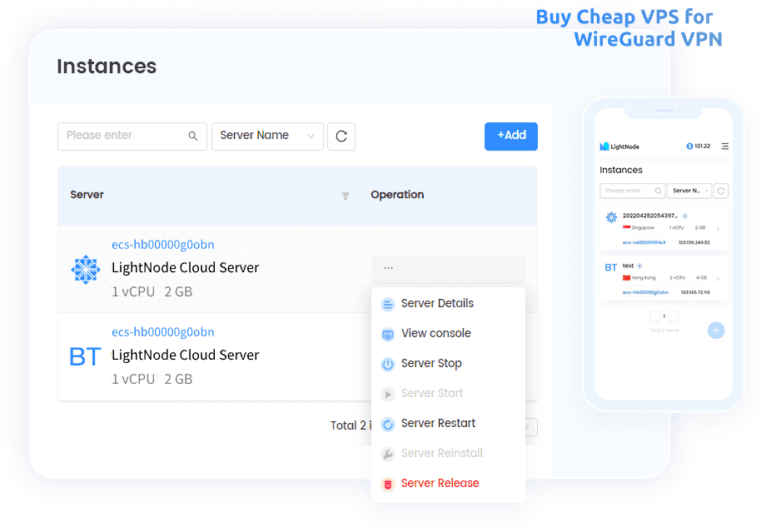The width and height of the screenshot is (766, 532).
Task: Go to the phone previous page arrow
Action: click(x=655, y=316)
